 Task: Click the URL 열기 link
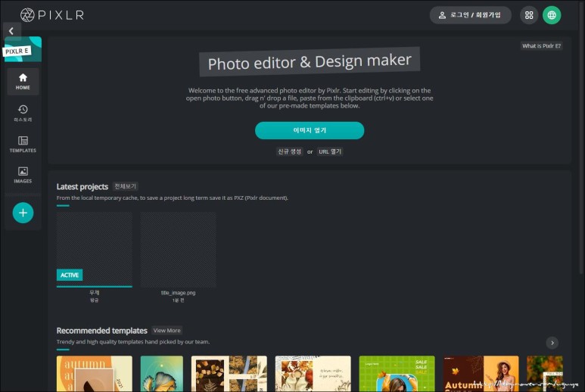tap(330, 151)
